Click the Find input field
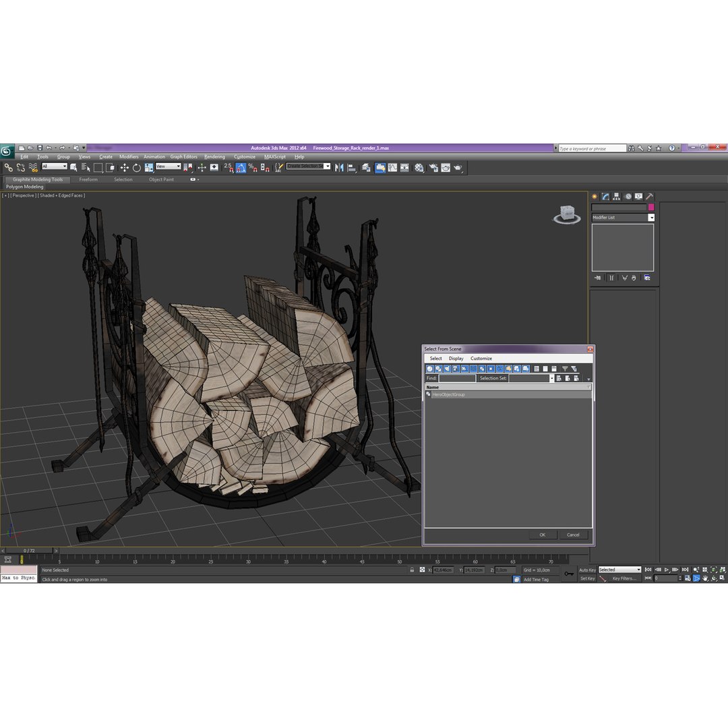728x728 pixels. click(457, 378)
